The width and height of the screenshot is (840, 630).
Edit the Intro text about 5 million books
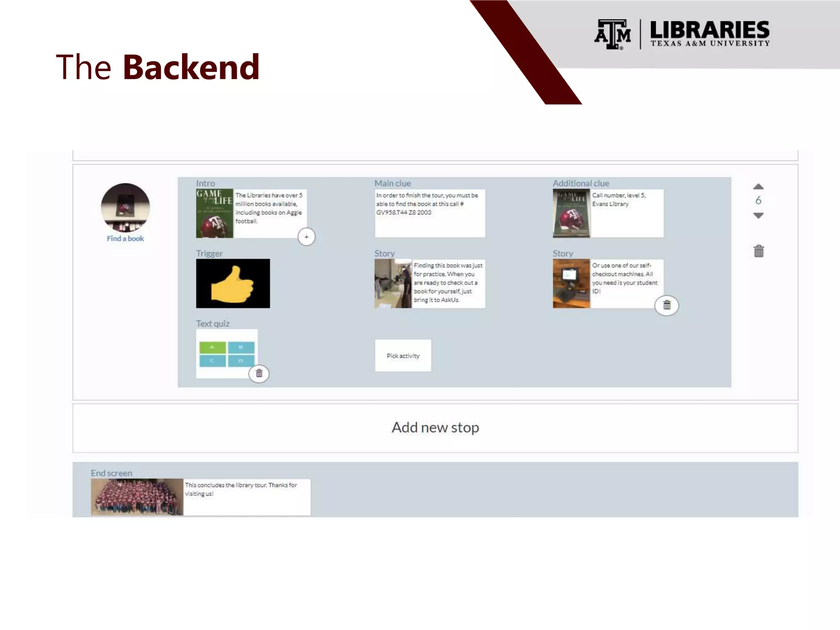coord(270,213)
